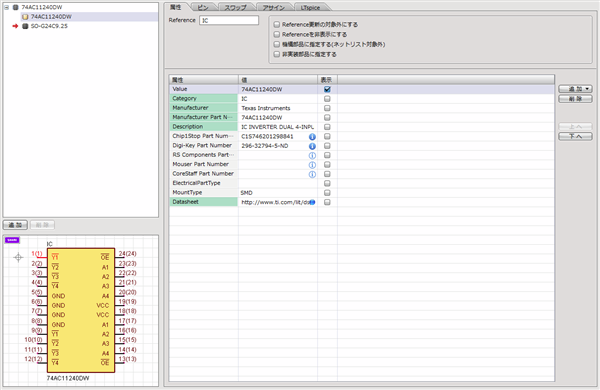Toggle display checkbox for Description row

click(x=327, y=127)
